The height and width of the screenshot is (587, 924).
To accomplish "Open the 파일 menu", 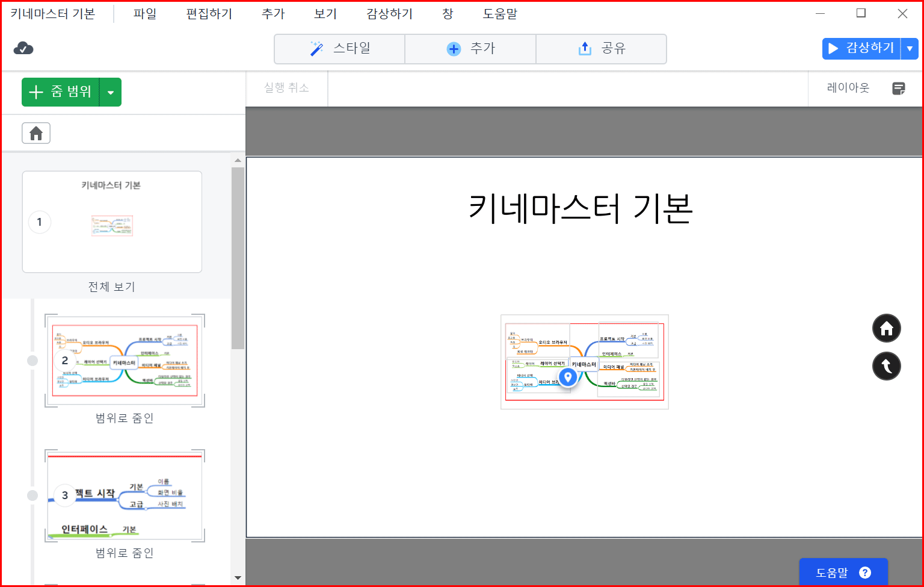I will coord(145,14).
